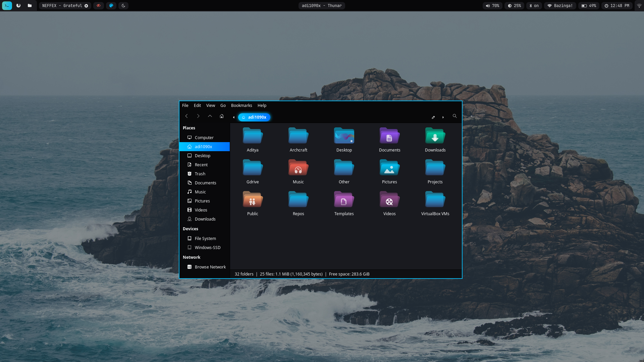
Task: Click the brightness 25% indicator
Action: click(x=515, y=6)
